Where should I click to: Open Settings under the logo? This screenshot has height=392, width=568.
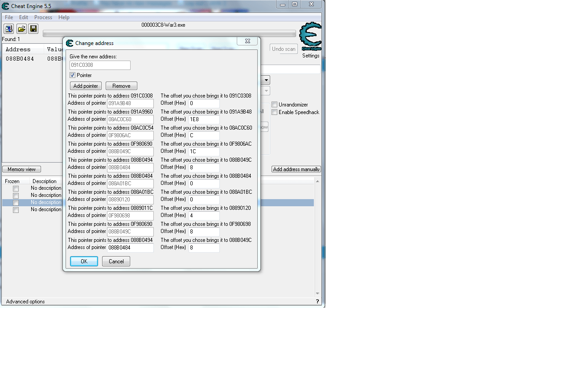tap(311, 56)
